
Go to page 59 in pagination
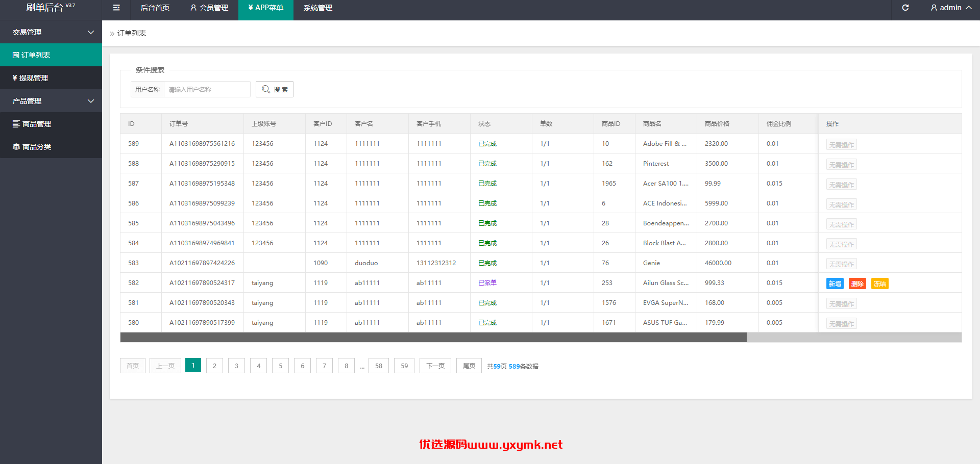tap(404, 366)
